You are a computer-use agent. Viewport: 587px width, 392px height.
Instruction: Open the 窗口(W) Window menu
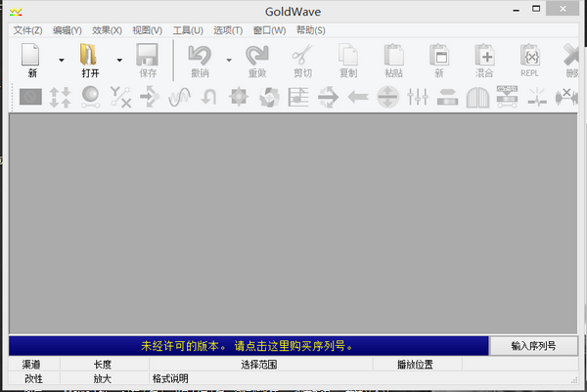tap(269, 30)
